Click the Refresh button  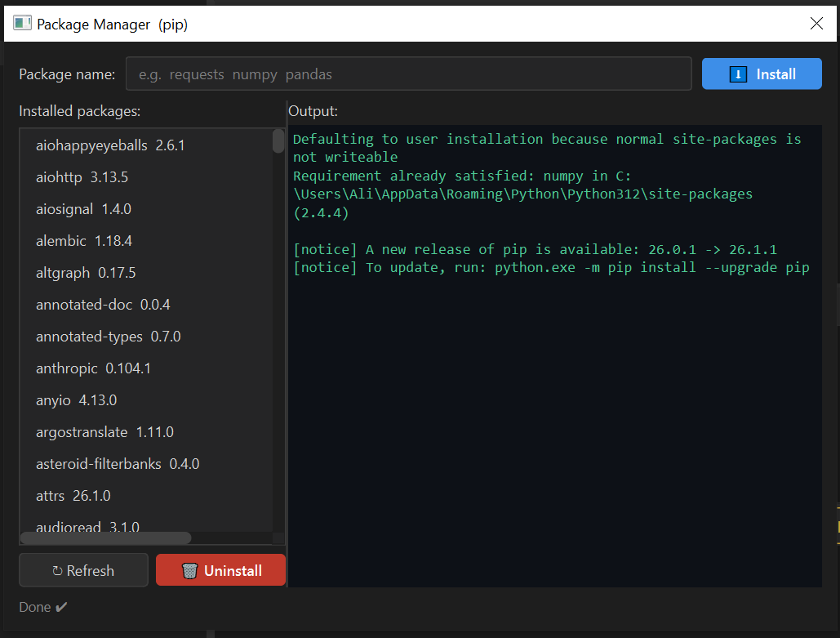point(83,570)
